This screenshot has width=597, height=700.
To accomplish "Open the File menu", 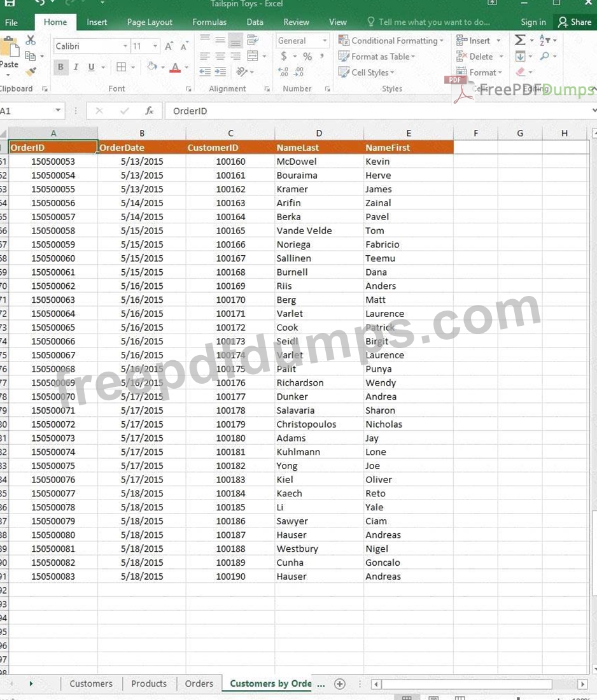I will tap(11, 22).
